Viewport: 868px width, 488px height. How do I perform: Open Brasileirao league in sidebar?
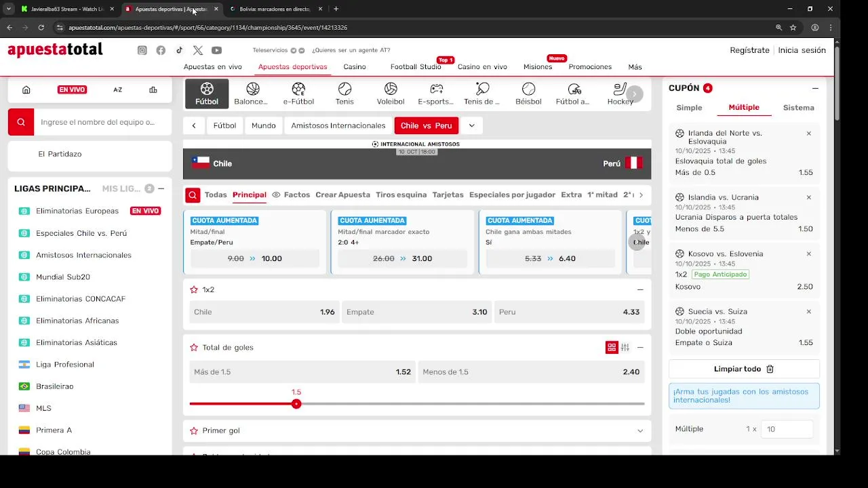(x=55, y=386)
